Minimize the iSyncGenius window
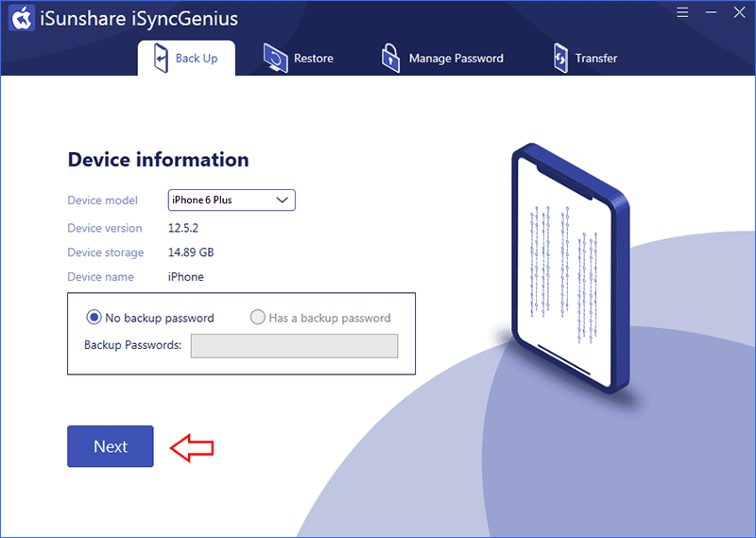The width and height of the screenshot is (756, 538). (711, 12)
